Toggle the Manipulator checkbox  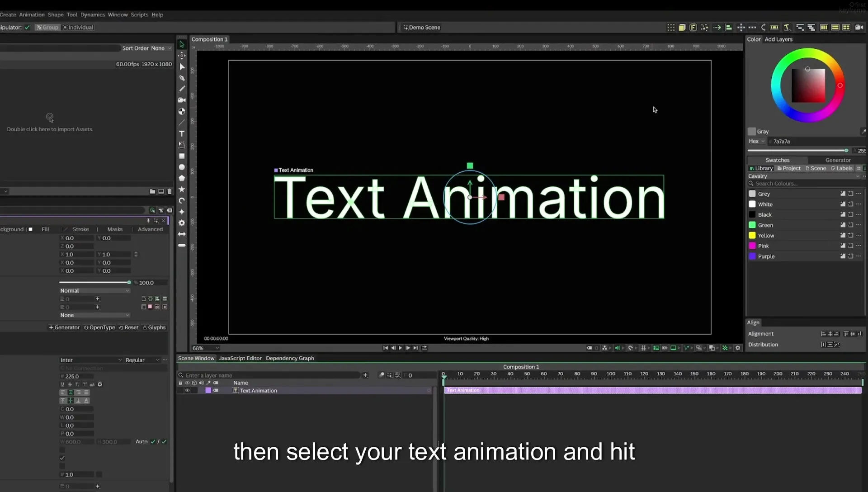28,28
